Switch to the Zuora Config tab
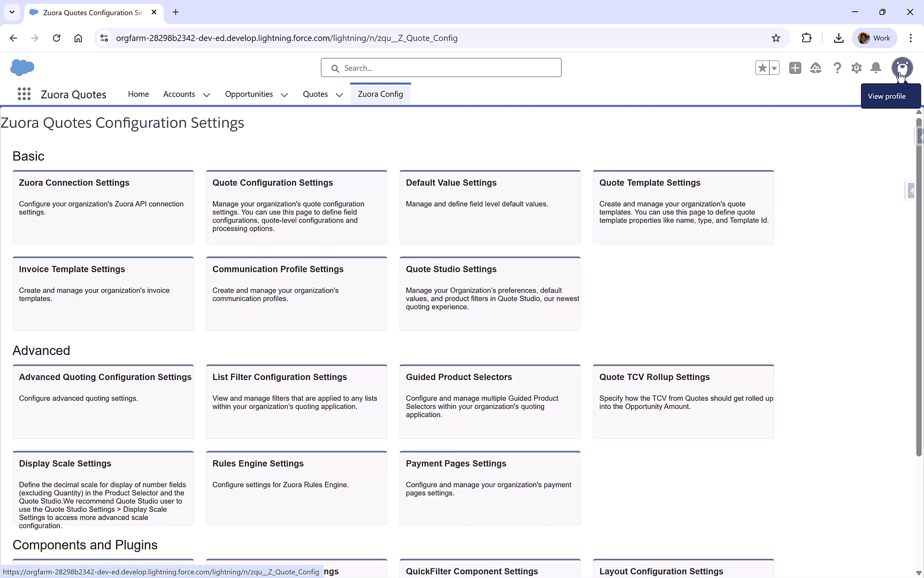 point(380,94)
